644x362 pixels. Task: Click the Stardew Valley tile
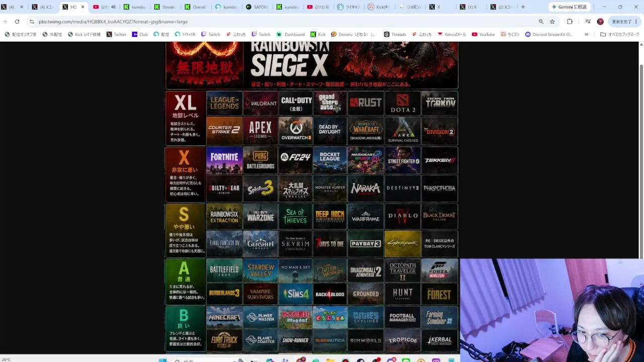(x=261, y=270)
